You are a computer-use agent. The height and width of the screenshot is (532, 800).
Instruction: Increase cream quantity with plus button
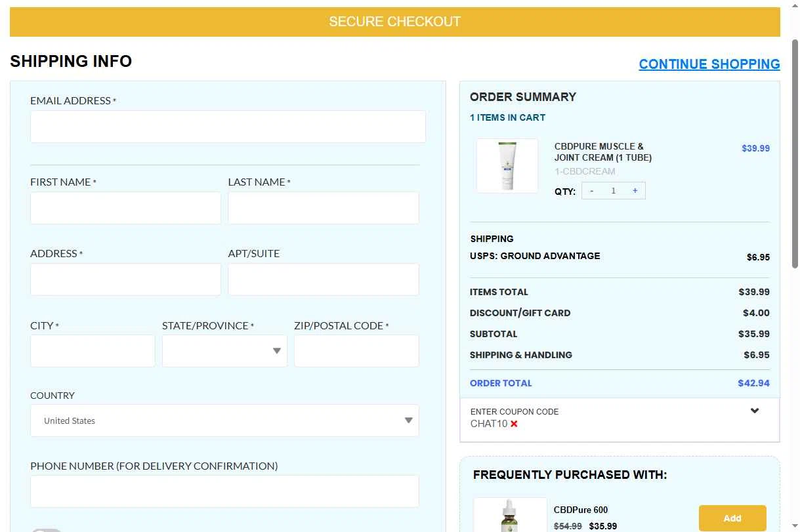click(x=635, y=191)
